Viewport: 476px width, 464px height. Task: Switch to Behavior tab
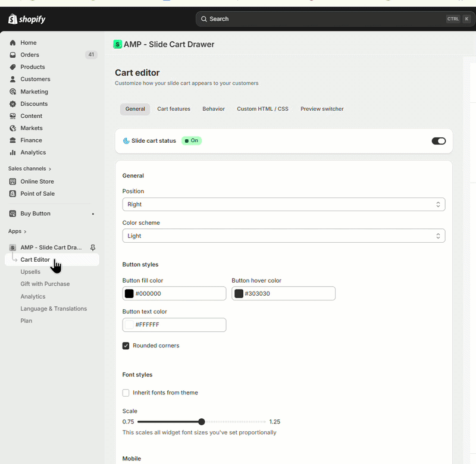click(214, 109)
